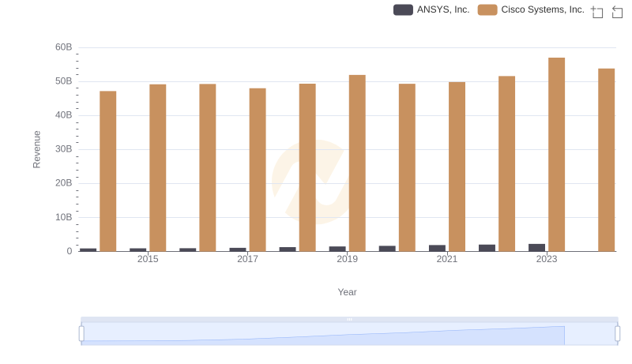Click the Cisco bar for 2015
Viewport: 632px width, 364px height.
[157, 168]
